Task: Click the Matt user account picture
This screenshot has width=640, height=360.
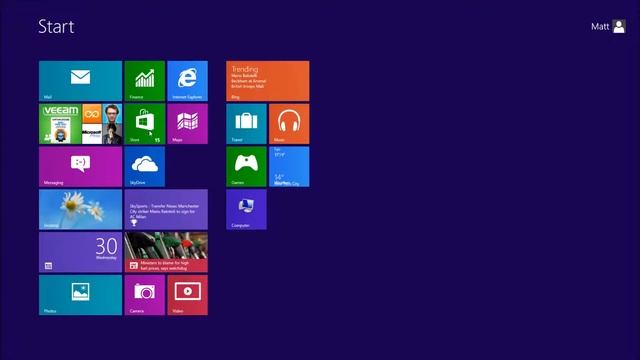Action: pyautogui.click(x=619, y=27)
